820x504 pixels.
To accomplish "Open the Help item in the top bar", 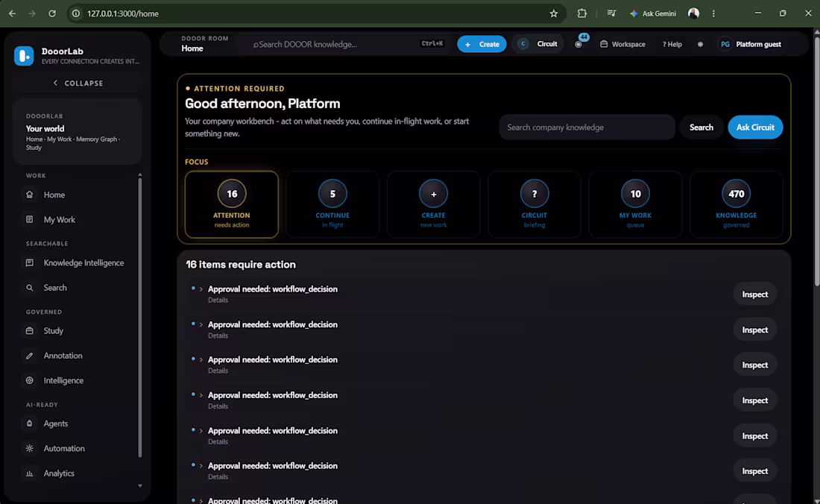I will tap(672, 45).
